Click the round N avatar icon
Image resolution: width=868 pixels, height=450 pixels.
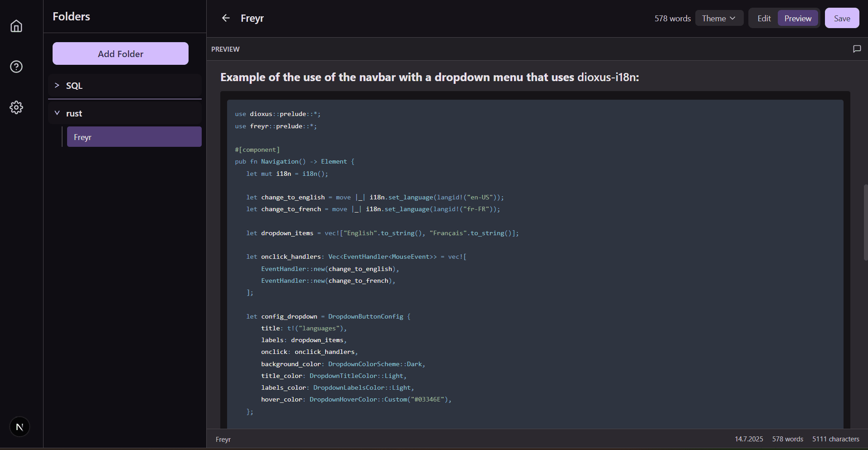(19, 427)
